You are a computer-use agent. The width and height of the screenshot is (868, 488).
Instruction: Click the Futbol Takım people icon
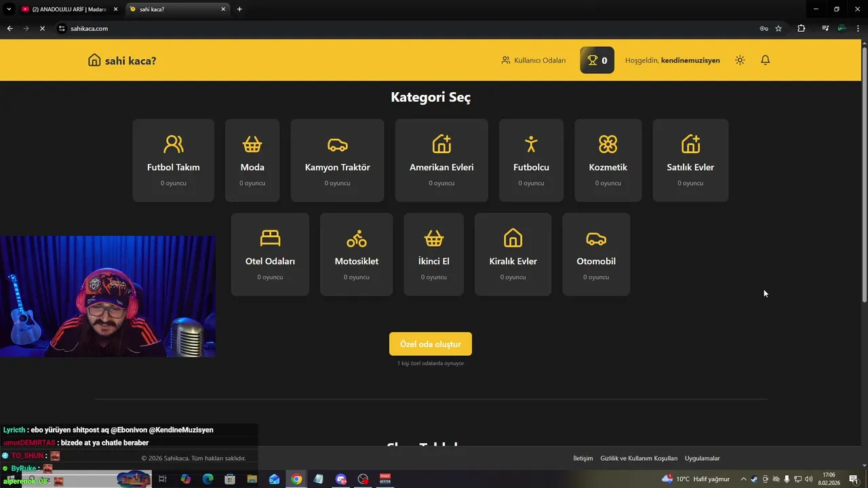(174, 144)
